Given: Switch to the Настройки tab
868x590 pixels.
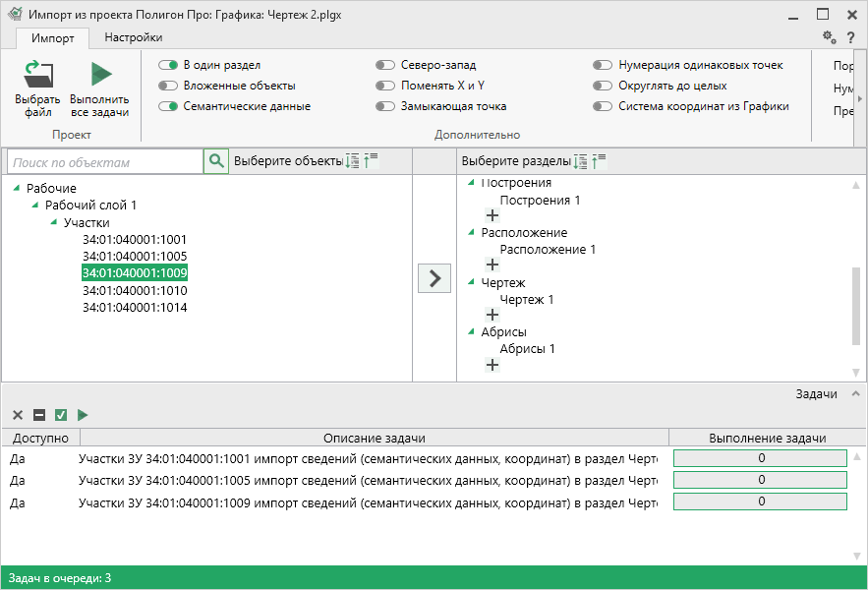Looking at the screenshot, I should 134,37.
